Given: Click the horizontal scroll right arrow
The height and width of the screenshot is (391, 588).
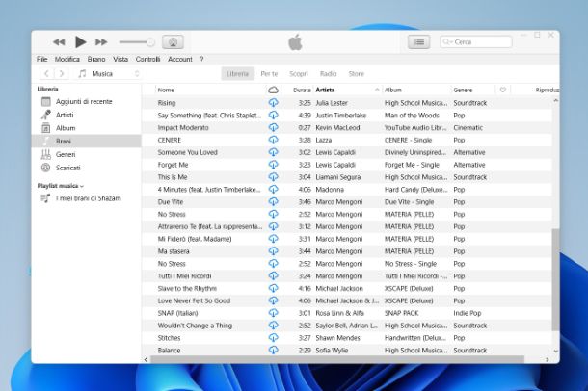Looking at the screenshot, I should (548, 359).
